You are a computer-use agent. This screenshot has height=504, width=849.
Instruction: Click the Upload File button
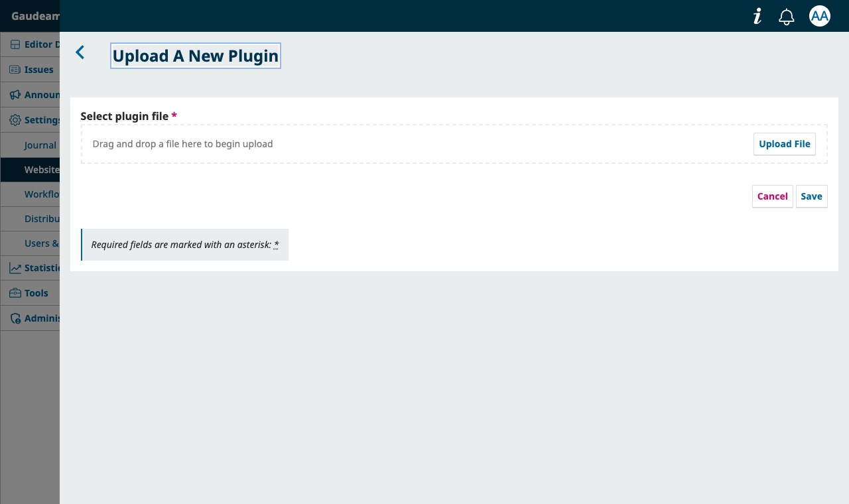click(785, 144)
